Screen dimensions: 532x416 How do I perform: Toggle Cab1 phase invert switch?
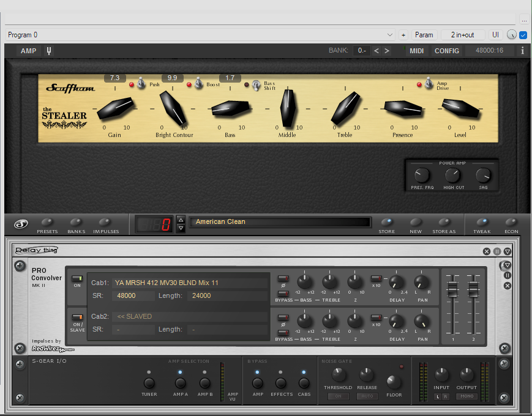pos(283,278)
